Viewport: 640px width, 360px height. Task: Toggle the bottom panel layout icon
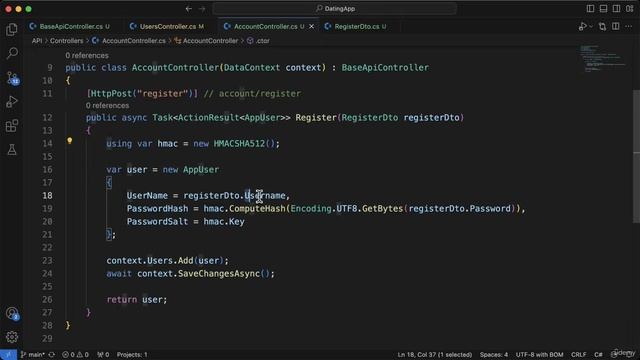click(603, 9)
